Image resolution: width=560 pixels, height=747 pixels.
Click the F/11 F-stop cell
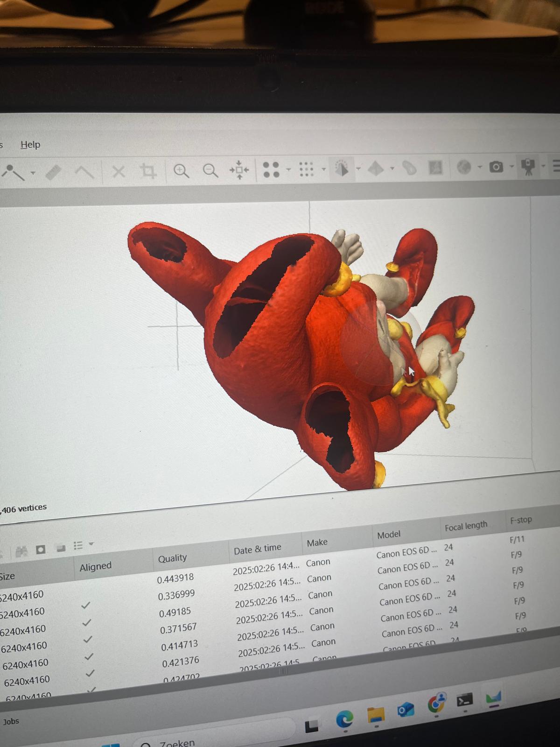point(517,540)
